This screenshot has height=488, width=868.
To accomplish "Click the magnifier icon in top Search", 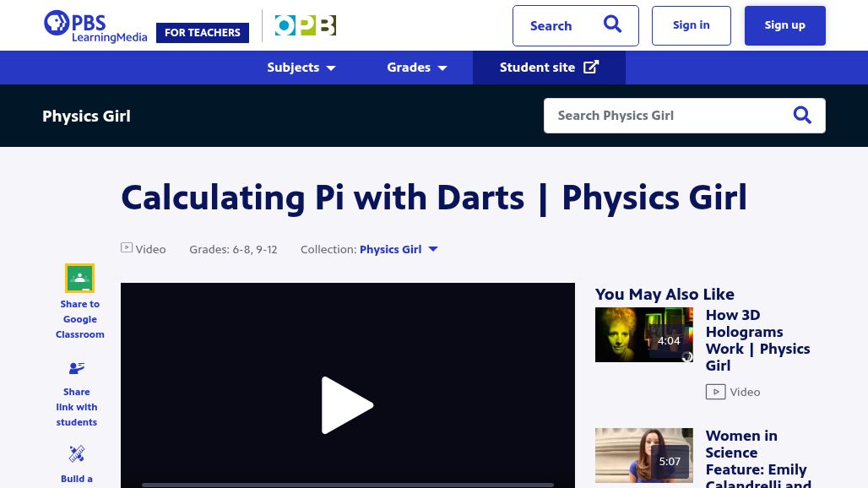I will tap(612, 24).
